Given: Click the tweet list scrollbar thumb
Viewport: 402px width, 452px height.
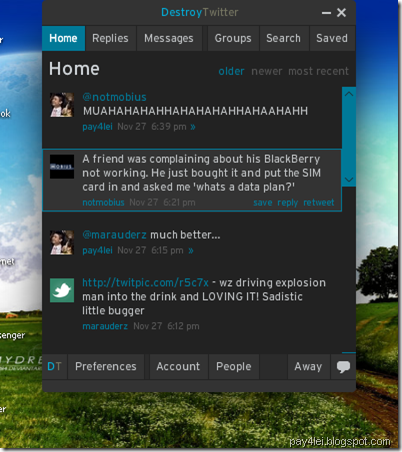Looking at the screenshot, I should tap(349, 137).
